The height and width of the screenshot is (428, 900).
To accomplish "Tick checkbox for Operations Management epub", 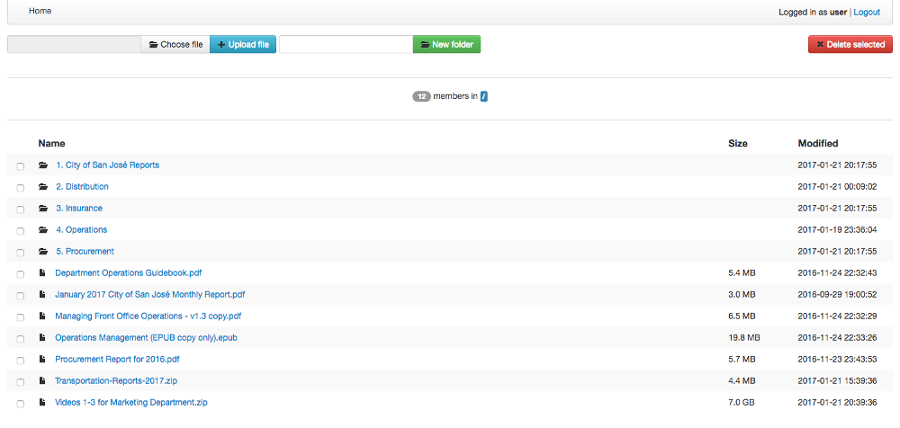I will [20, 340].
